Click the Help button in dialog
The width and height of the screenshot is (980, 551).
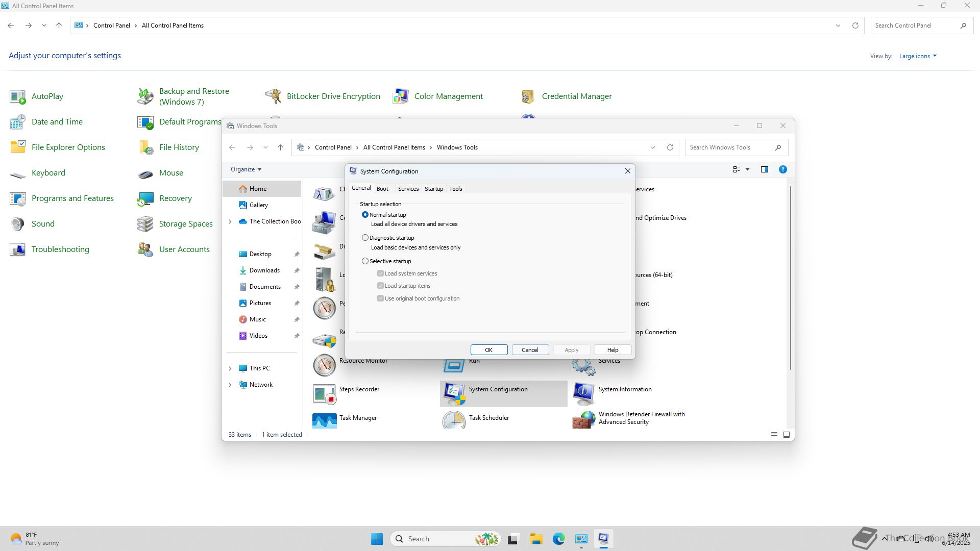[x=612, y=350]
